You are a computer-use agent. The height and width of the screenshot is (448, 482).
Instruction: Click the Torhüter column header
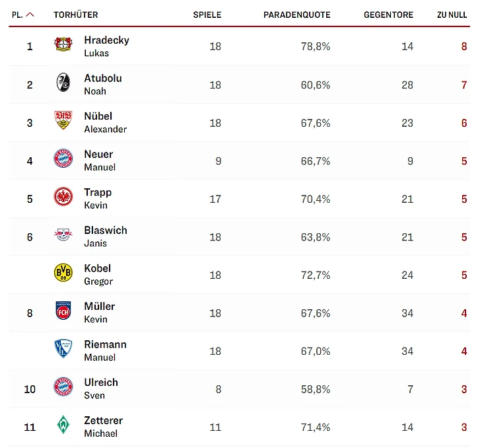(75, 15)
